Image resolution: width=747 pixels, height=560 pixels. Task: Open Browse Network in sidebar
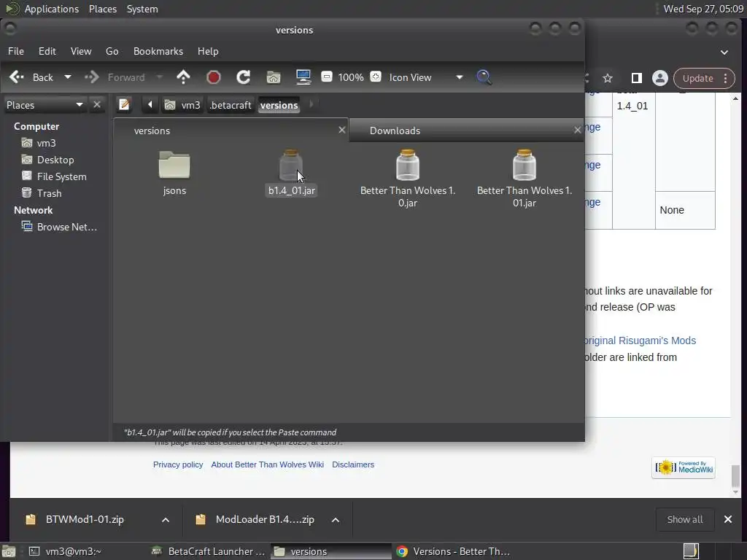(60, 227)
